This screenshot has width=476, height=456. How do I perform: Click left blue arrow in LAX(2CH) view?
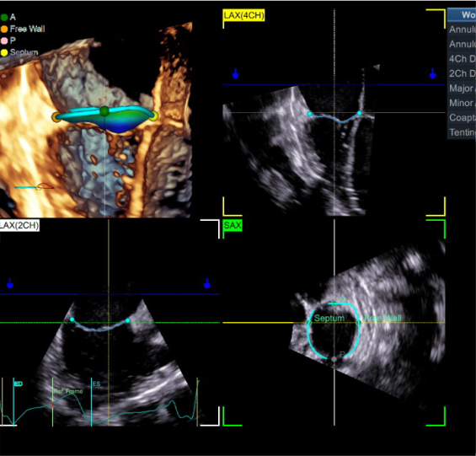coord(10,283)
